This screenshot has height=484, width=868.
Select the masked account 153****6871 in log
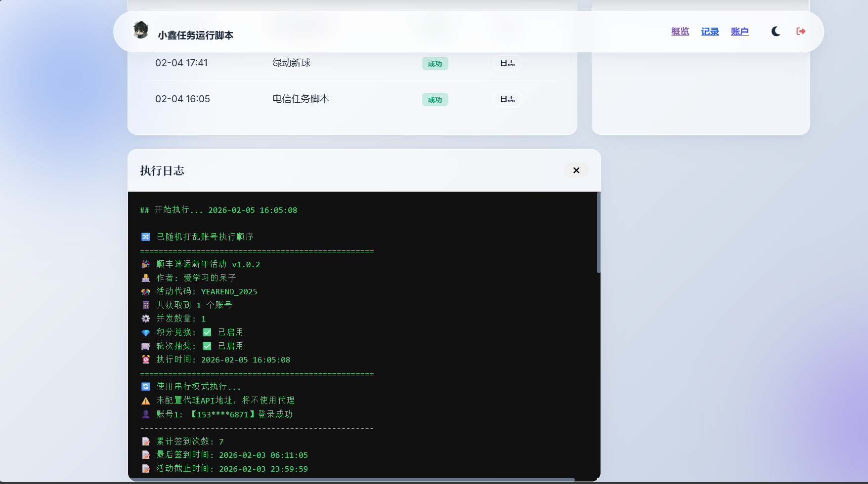[221, 414]
